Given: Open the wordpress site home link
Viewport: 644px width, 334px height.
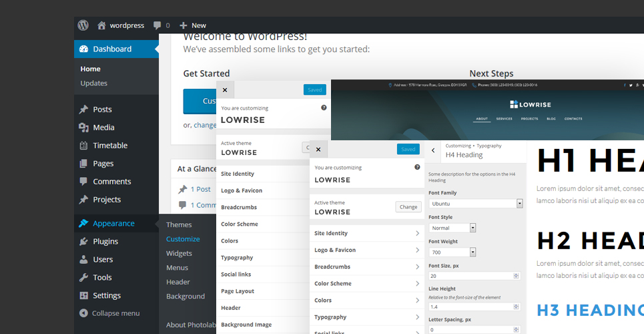Looking at the screenshot, I should point(121,25).
